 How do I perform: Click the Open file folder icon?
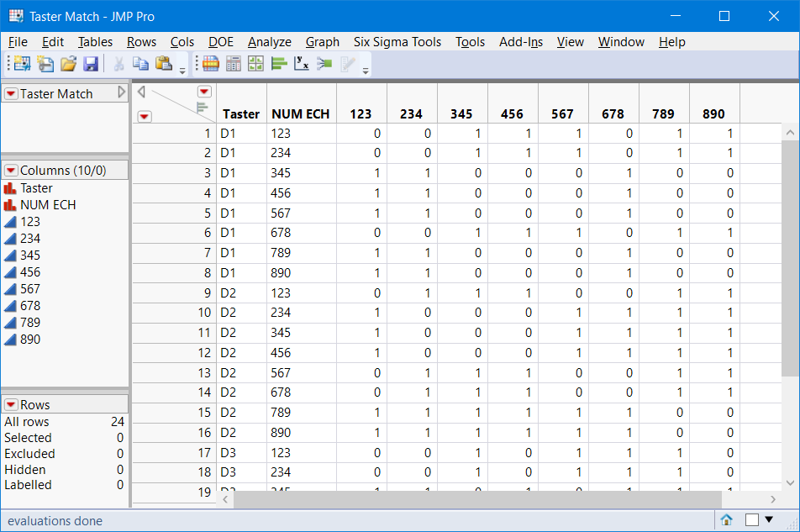click(x=68, y=64)
